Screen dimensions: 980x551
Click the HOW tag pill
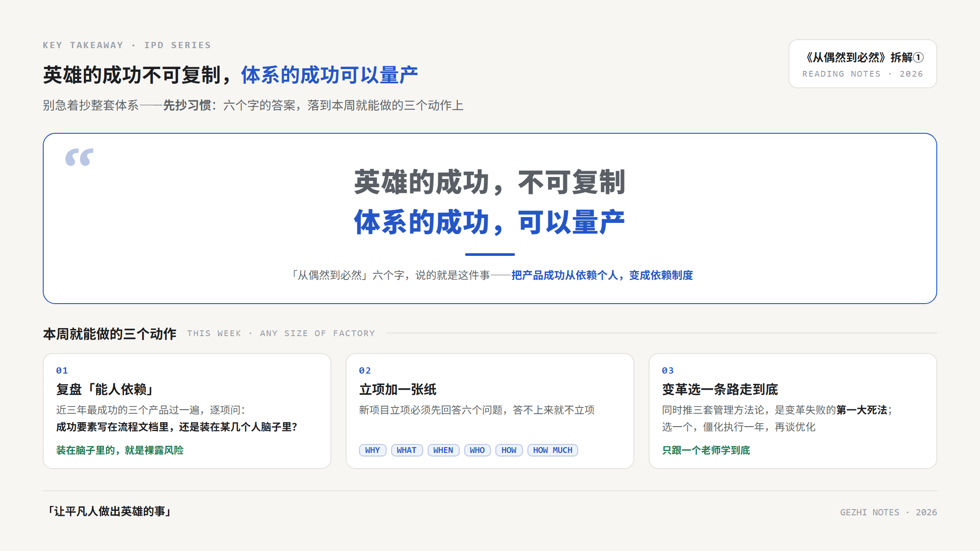coord(509,450)
